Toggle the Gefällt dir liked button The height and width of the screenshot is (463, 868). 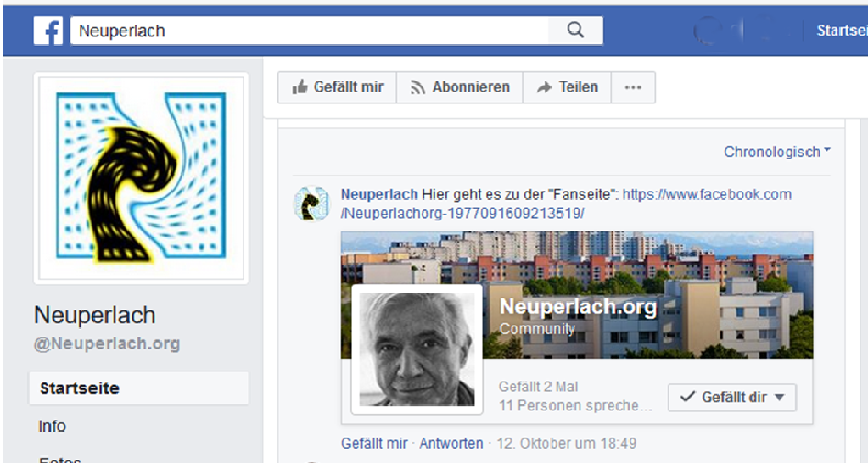tap(731, 397)
